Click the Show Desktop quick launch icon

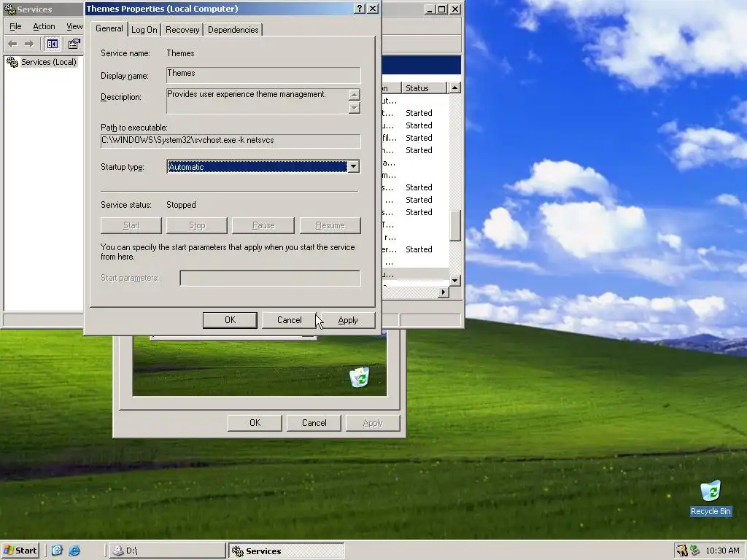57,551
